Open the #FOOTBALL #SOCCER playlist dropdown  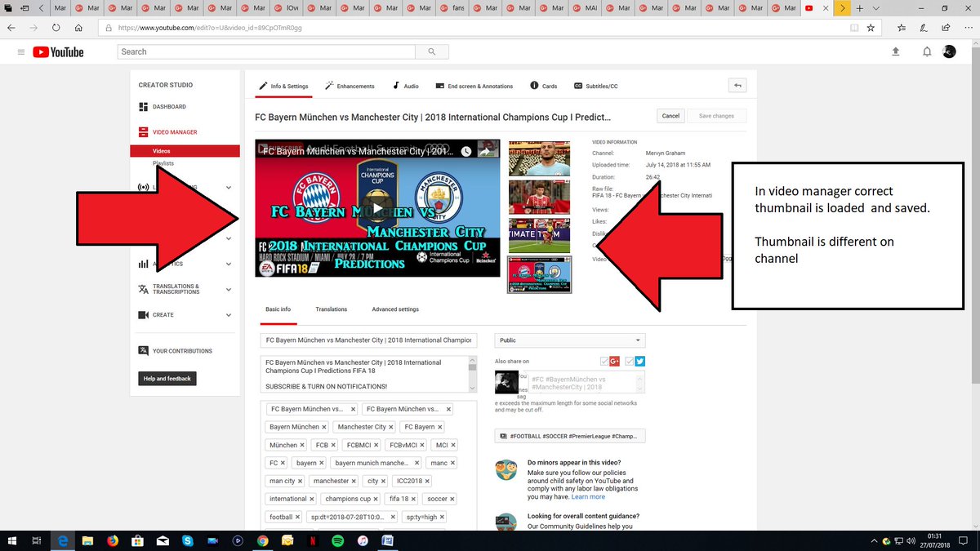click(x=570, y=436)
